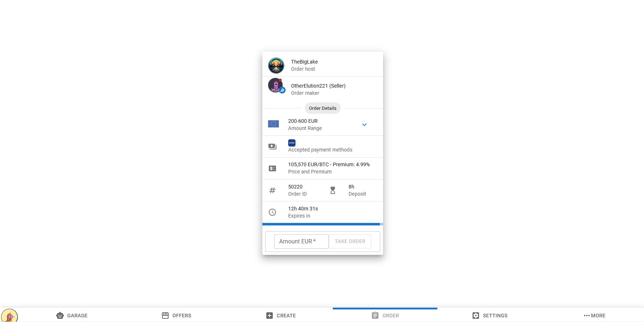Click the order ID hash icon
Image resolution: width=644 pixels, height=322 pixels.
point(272,190)
